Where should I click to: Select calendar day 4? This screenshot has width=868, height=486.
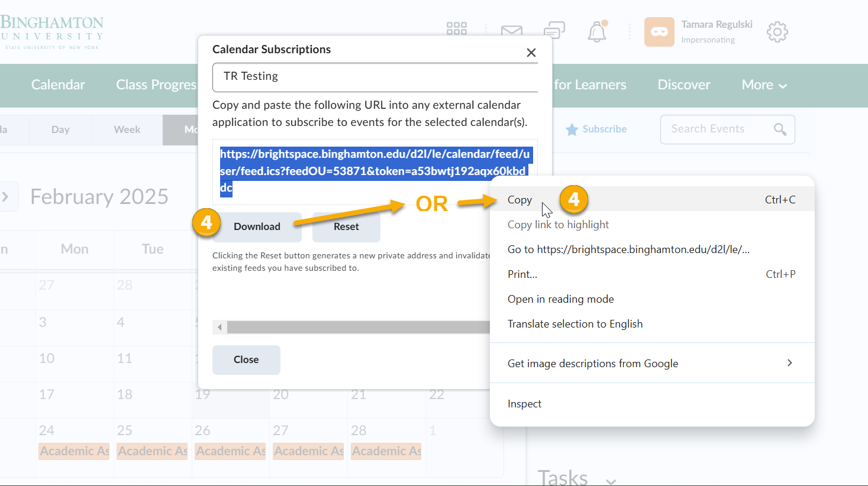click(x=121, y=322)
